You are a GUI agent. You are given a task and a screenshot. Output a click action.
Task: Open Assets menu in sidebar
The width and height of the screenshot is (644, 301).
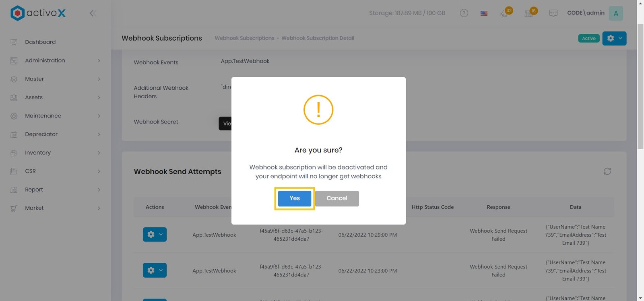point(34,97)
